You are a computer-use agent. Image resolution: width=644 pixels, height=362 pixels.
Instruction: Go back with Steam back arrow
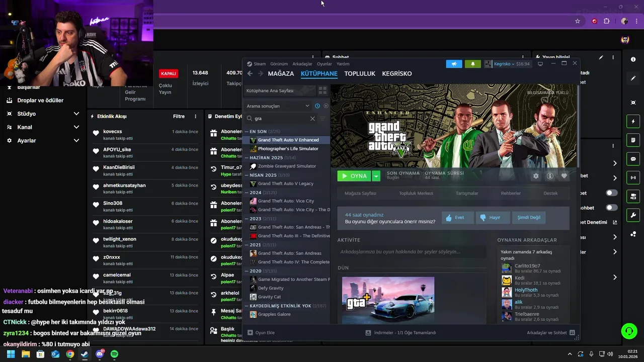tap(250, 73)
